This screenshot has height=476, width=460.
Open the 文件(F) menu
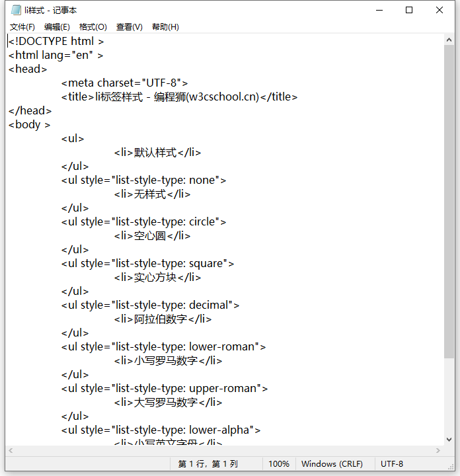tap(22, 27)
